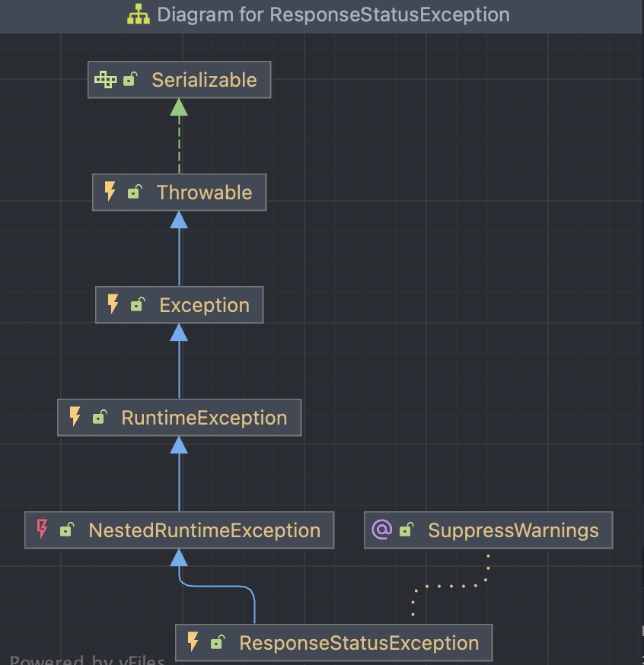Select the RuntimeException node label
This screenshot has width=644, height=665.
click(x=204, y=418)
